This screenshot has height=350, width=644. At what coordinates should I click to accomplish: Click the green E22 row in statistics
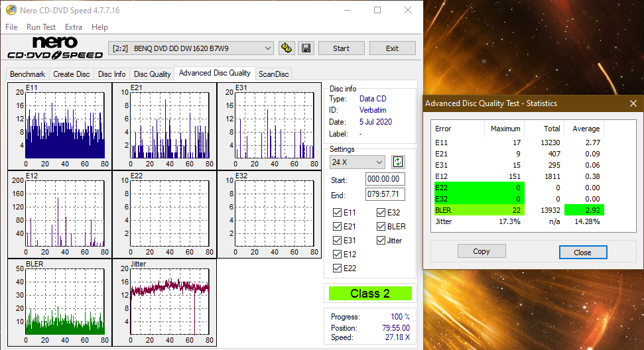pyautogui.click(x=479, y=188)
